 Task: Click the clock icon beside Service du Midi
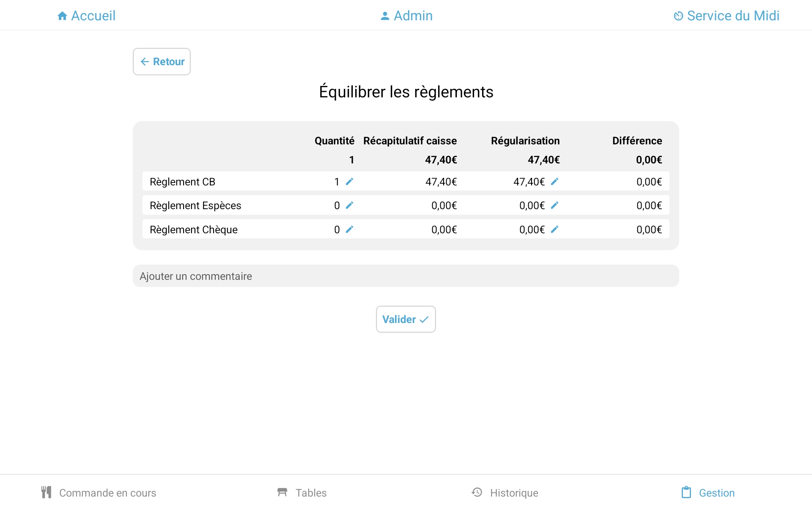[678, 16]
